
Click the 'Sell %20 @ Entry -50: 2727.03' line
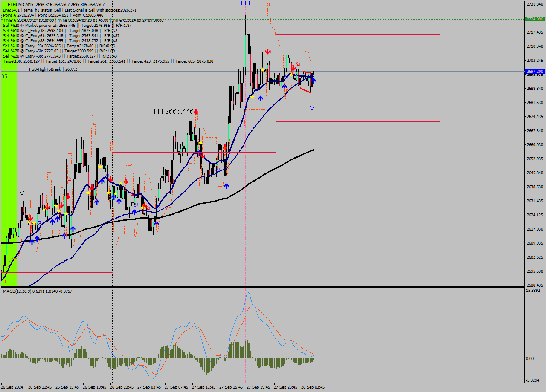click(59, 51)
